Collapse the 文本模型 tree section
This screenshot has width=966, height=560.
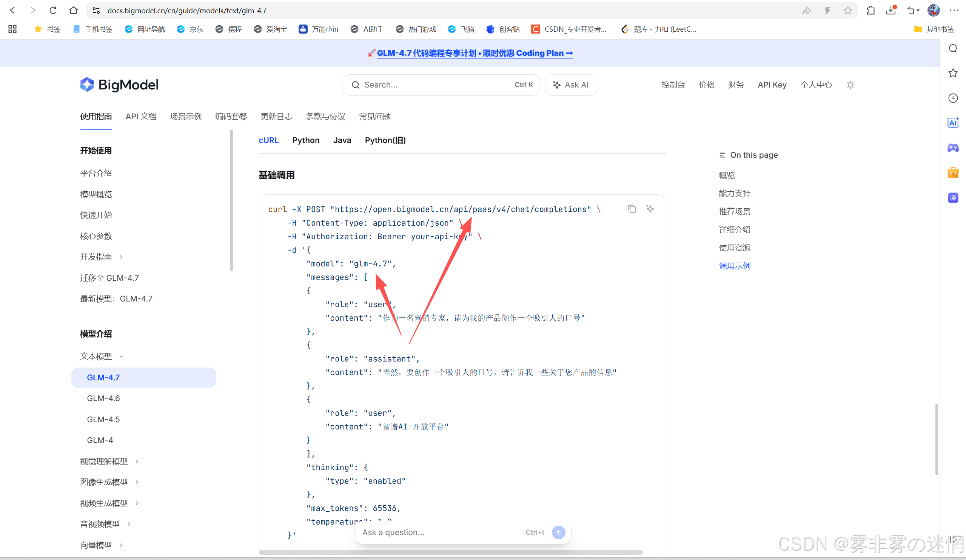tap(121, 357)
